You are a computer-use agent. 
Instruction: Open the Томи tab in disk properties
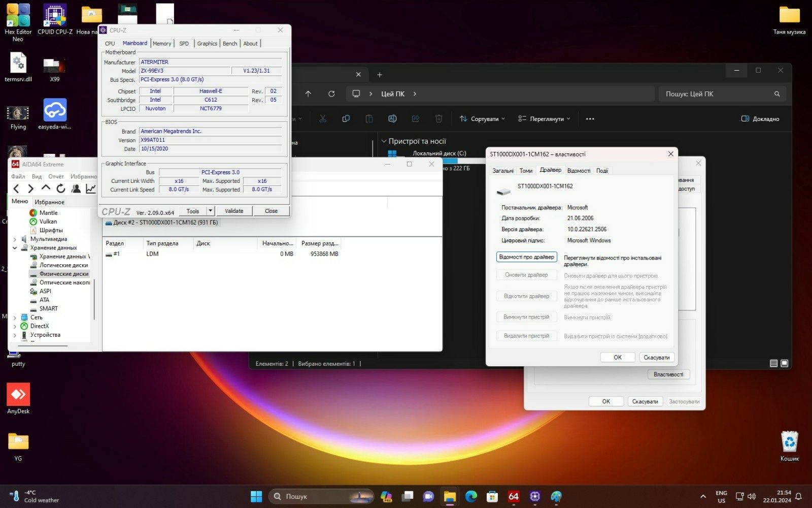click(x=526, y=171)
